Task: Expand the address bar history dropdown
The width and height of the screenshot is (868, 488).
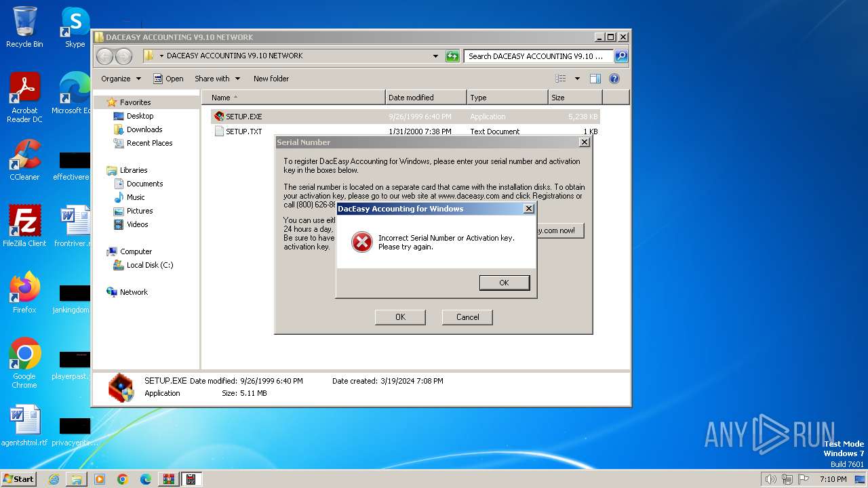Action: [x=435, y=56]
